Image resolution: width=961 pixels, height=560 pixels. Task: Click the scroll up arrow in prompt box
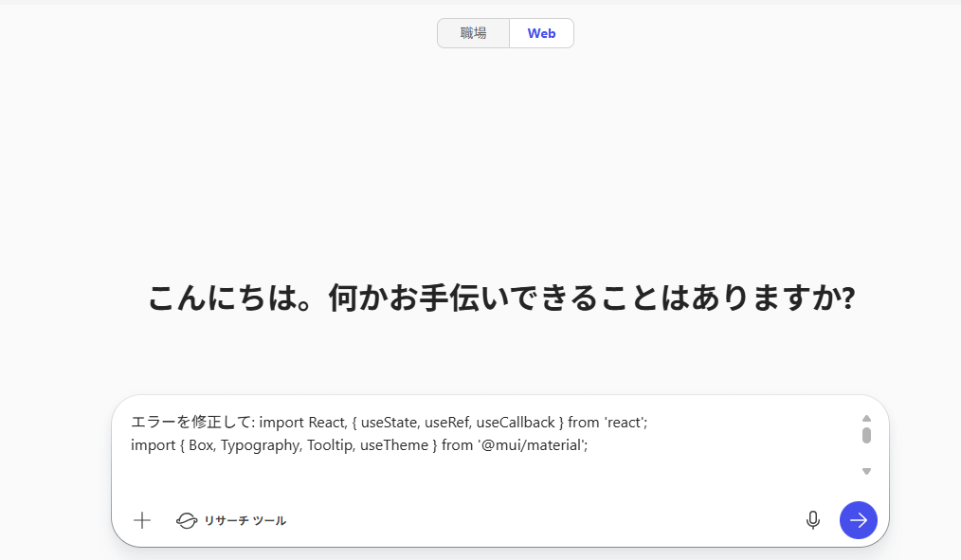866,418
